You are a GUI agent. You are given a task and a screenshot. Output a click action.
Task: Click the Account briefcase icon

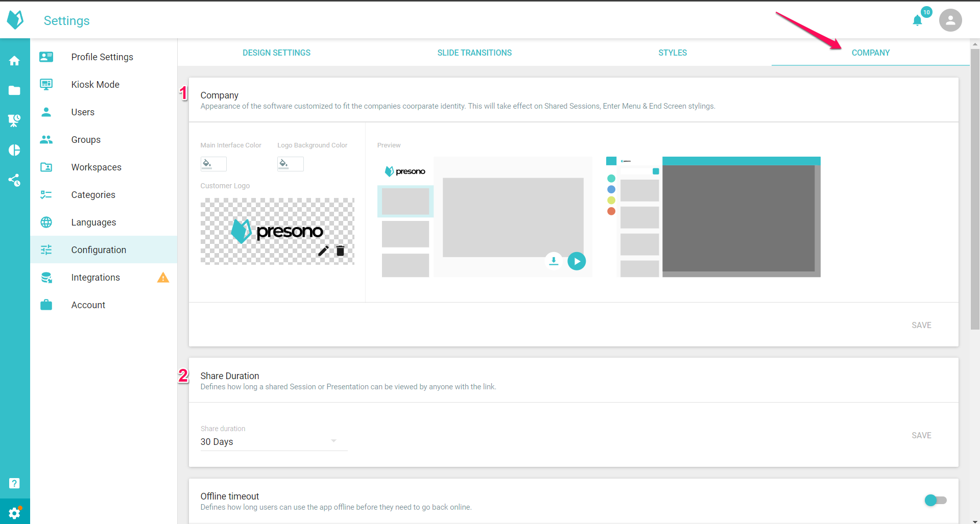pyautogui.click(x=46, y=305)
